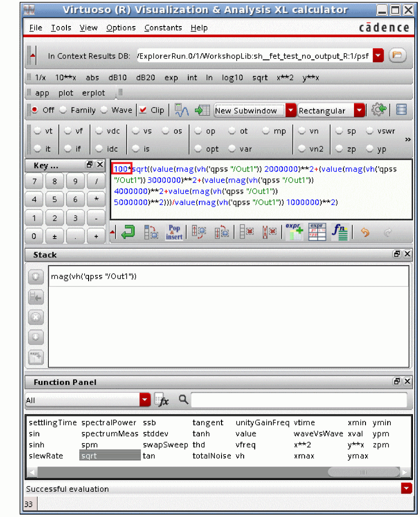Viewport: 420px width, 517px height.
Task: Click the fx function icon in Function Panel
Action: [162, 400]
